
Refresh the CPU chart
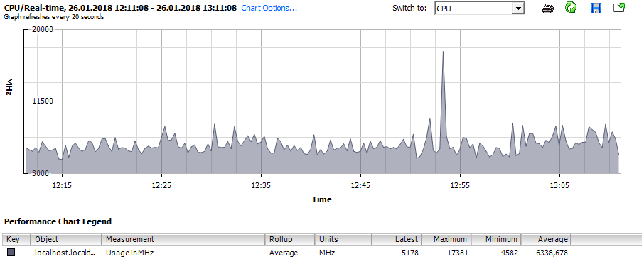click(x=571, y=8)
